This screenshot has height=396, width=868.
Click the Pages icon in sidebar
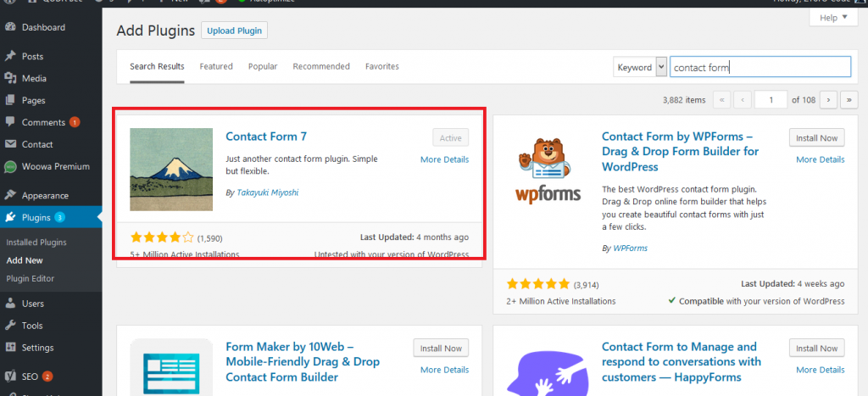[x=10, y=100]
